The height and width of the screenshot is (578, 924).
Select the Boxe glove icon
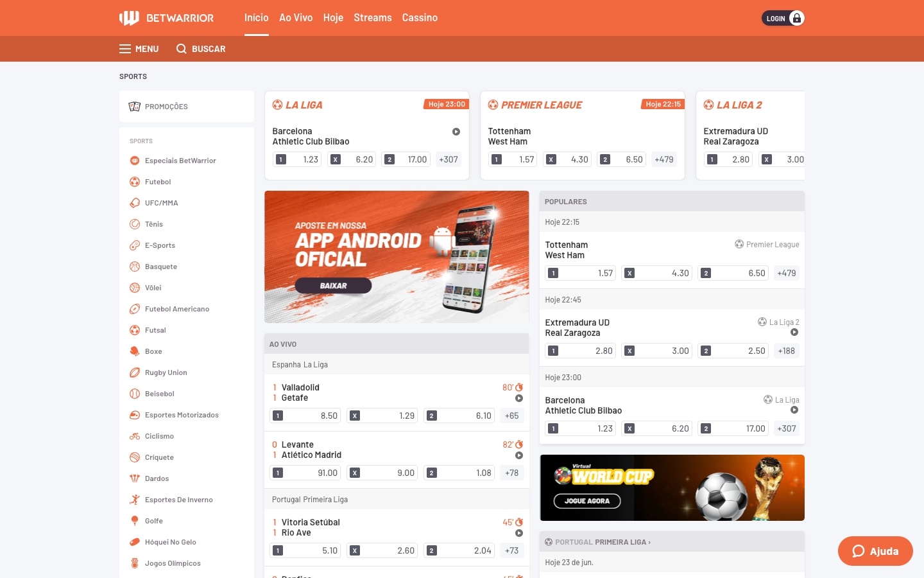pos(135,351)
